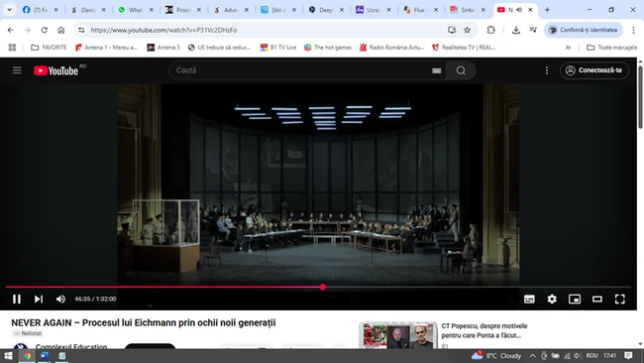Mute the video player volume
Viewport: 644px width, 363px height.
pos(60,299)
